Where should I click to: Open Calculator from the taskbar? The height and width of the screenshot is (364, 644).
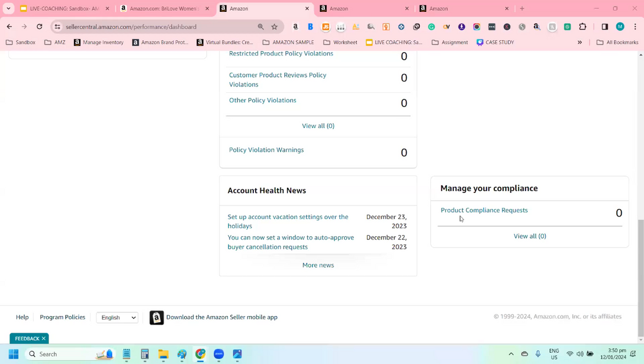[x=144, y=354]
